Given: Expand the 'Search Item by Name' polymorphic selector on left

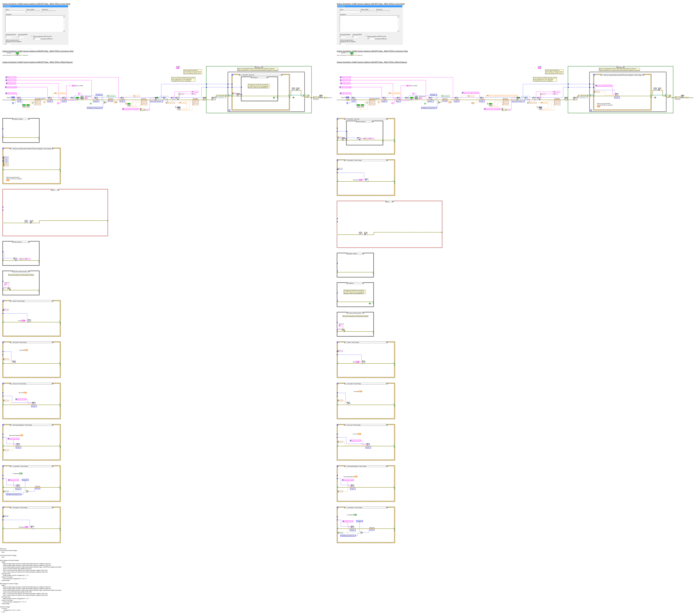Looking at the screenshot, I should pyautogui.click(x=162, y=101).
